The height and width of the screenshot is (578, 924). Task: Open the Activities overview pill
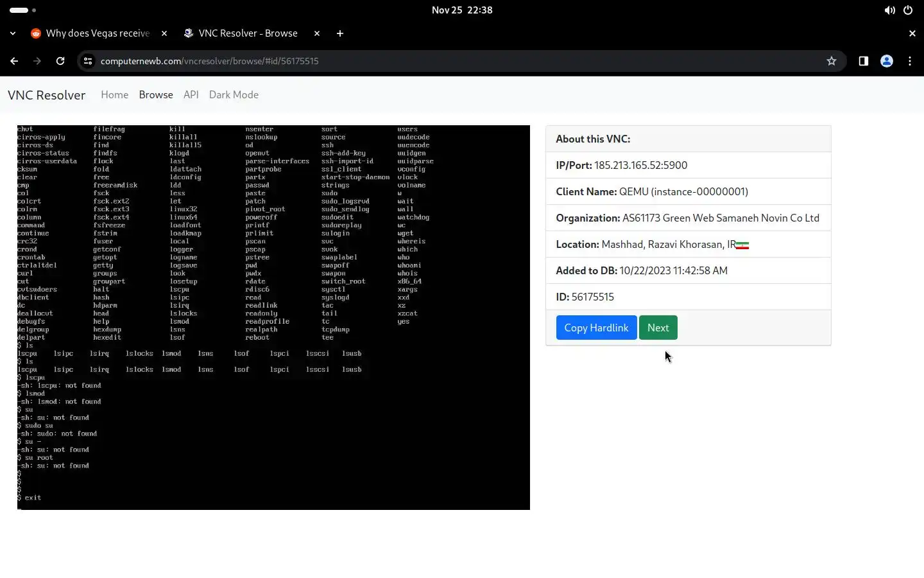pyautogui.click(x=22, y=10)
